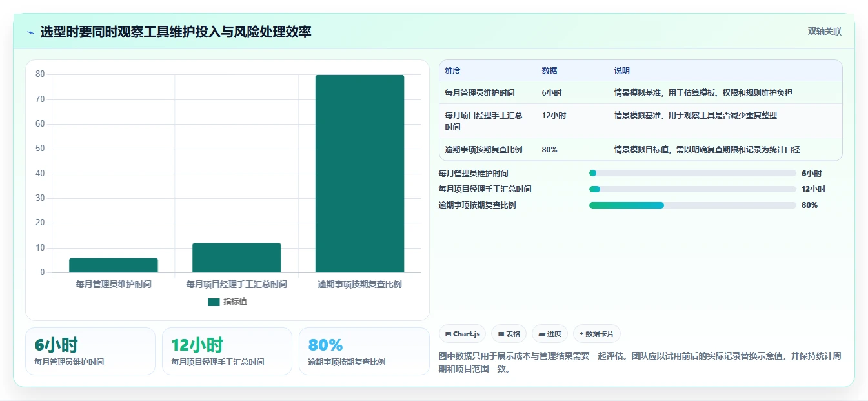This screenshot has width=868, height=401.
Task: Click table cell 逾期事项按期复查比例 in the 维度 column
Action: 483,150
